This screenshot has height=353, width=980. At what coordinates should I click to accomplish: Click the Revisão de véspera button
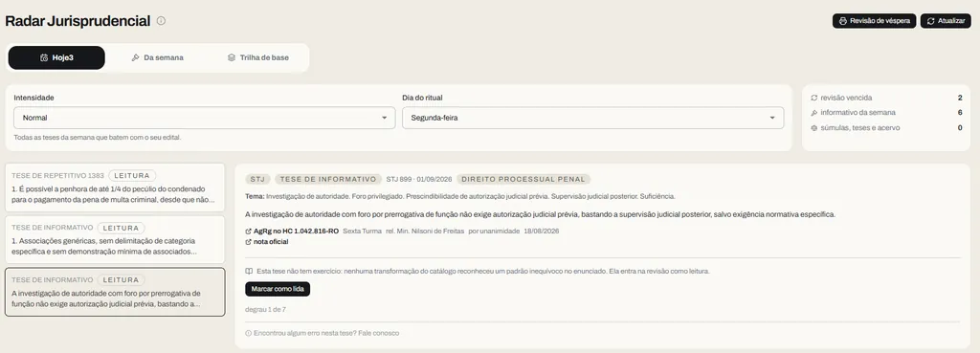pyautogui.click(x=874, y=21)
